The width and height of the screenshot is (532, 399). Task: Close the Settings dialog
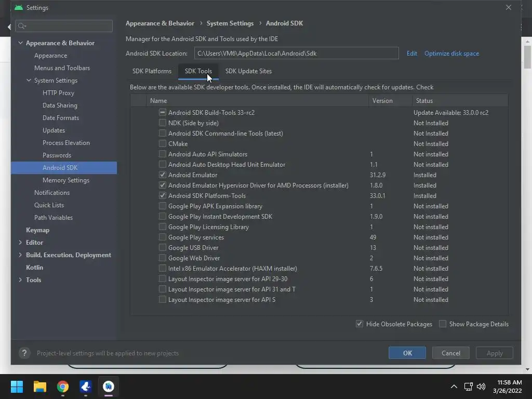(x=508, y=7)
